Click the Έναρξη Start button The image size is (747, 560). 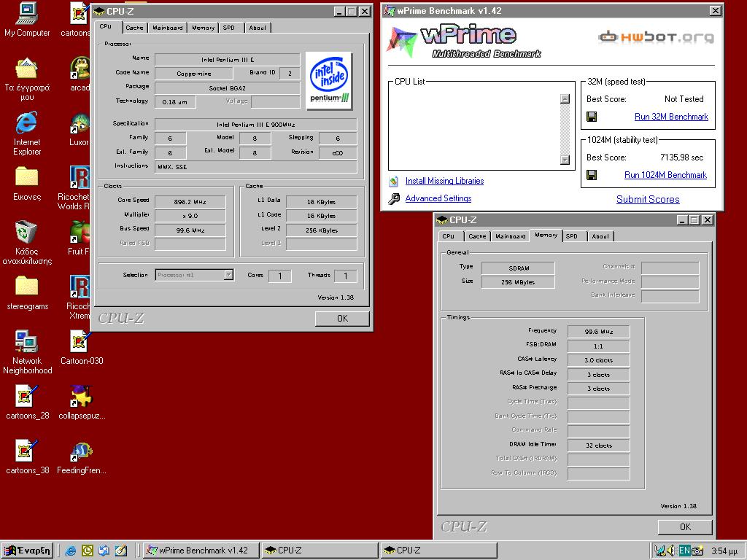(27, 551)
